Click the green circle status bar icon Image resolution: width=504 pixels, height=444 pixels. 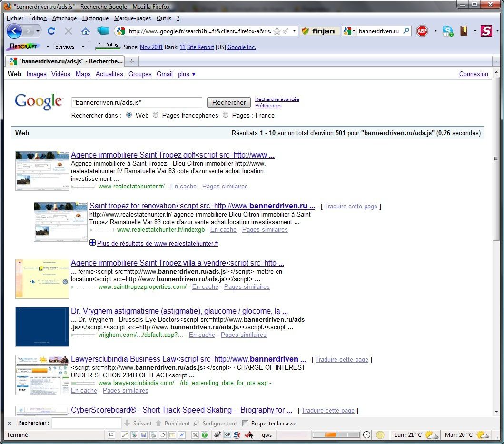205,435
